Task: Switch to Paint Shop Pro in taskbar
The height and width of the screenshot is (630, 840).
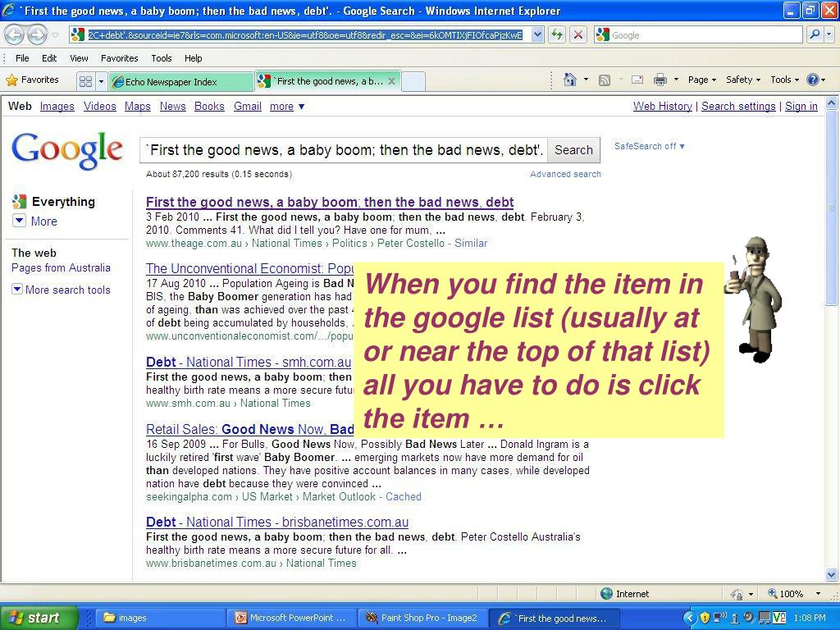Action: point(422,618)
